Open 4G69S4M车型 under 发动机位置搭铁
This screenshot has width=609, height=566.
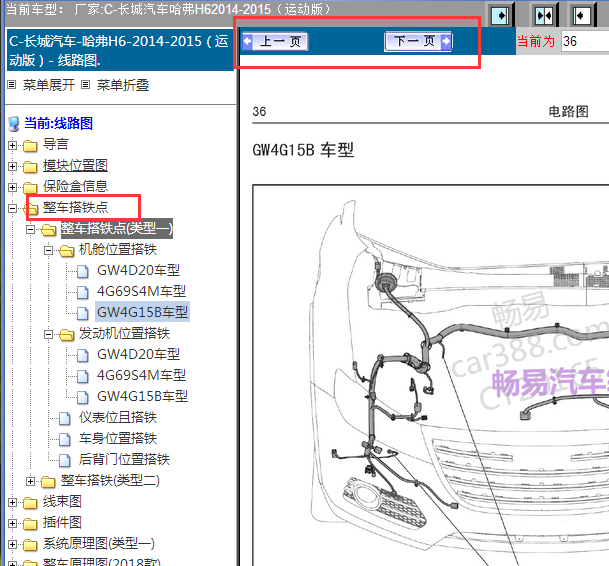141,375
